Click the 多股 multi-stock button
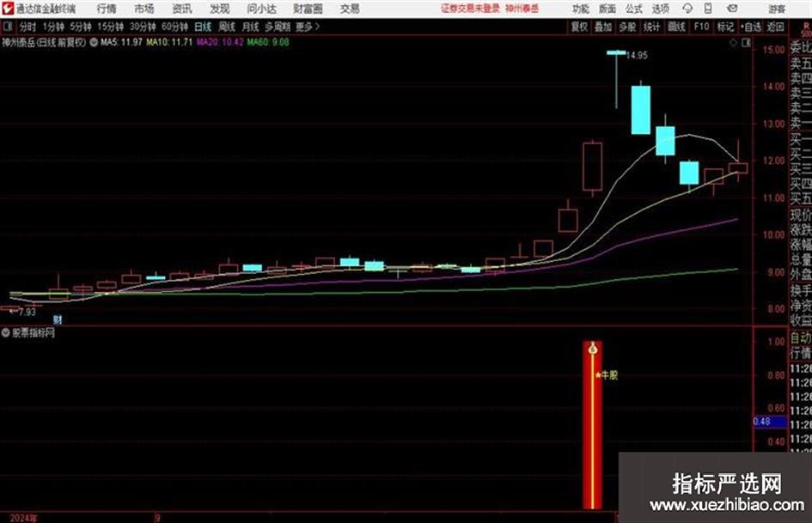This screenshot has height=523, width=812. coord(627,27)
